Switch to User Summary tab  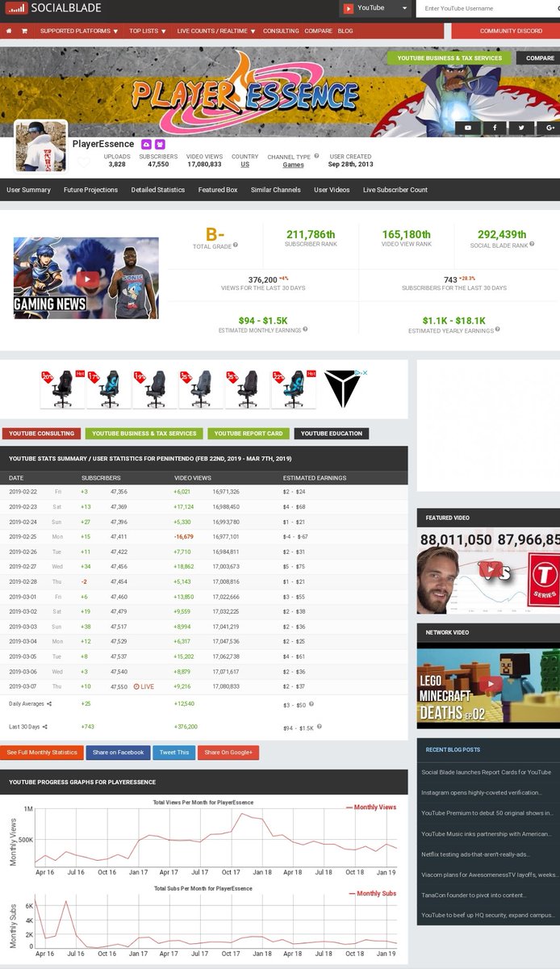(x=28, y=190)
